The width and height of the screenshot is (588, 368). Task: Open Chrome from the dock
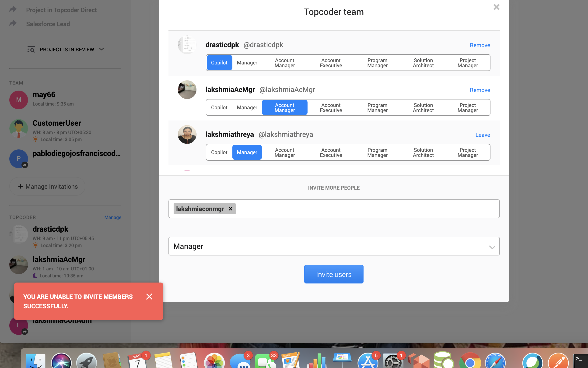coord(469,361)
